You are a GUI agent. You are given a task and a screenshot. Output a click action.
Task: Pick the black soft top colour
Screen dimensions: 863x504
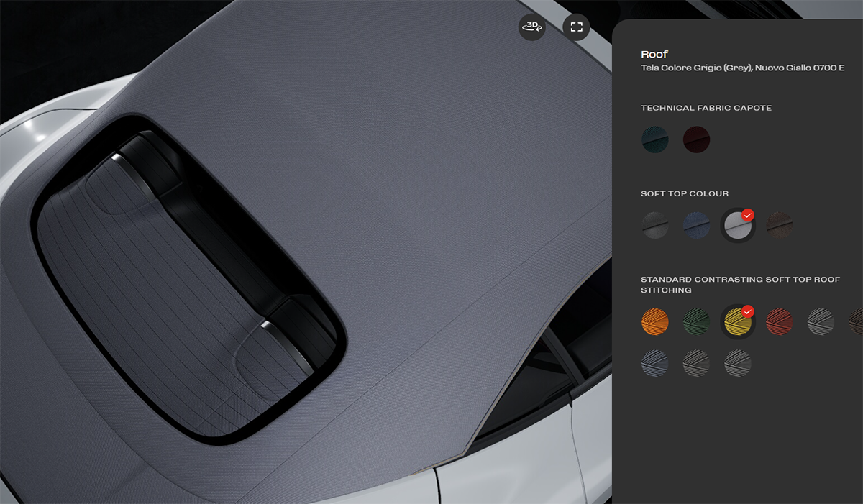(655, 225)
